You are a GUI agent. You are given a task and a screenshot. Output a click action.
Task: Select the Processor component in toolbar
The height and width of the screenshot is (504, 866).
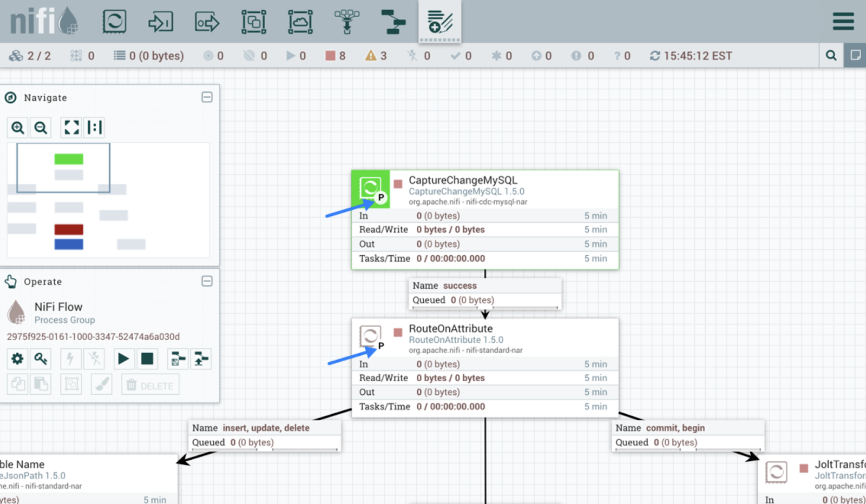(114, 22)
